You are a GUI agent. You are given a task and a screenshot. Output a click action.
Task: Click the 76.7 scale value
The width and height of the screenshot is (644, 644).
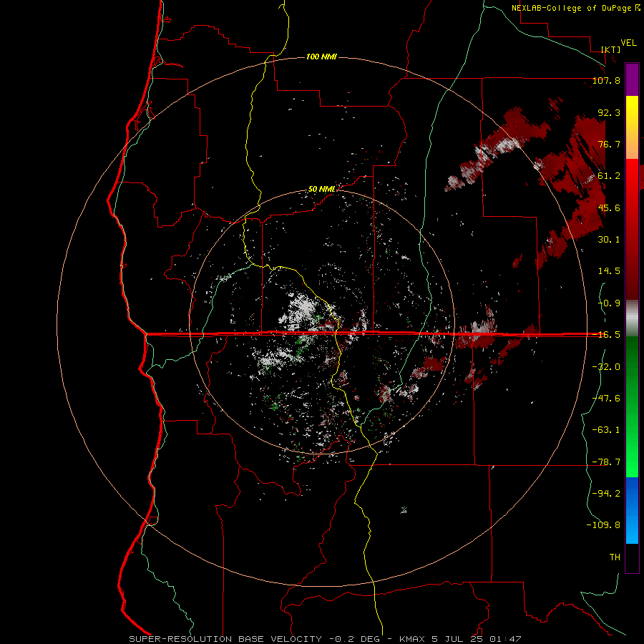pyautogui.click(x=609, y=144)
